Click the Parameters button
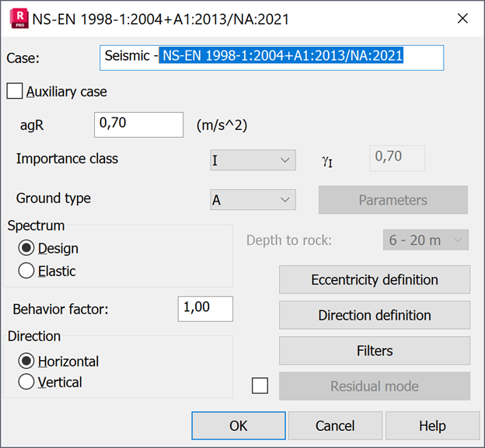The width and height of the screenshot is (485, 448). click(x=393, y=200)
